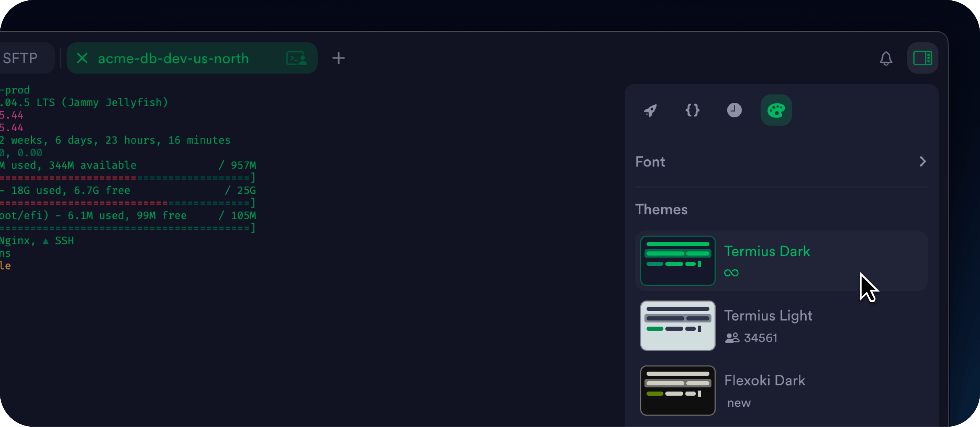Open the snippets curly braces panel
The width and height of the screenshot is (980, 427).
tap(692, 111)
